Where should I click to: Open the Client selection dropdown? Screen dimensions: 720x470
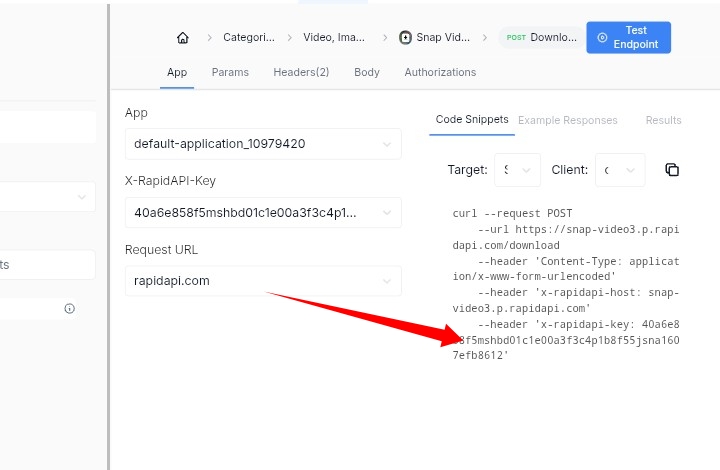click(x=620, y=170)
